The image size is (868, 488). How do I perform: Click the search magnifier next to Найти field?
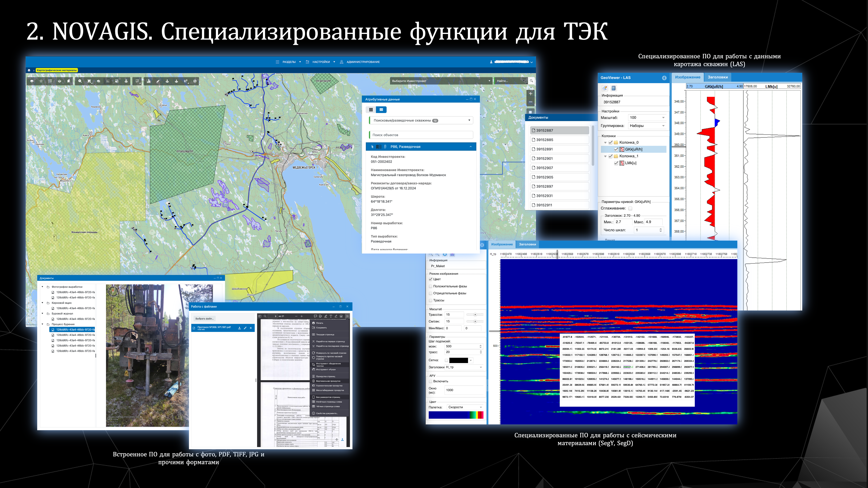coord(531,81)
